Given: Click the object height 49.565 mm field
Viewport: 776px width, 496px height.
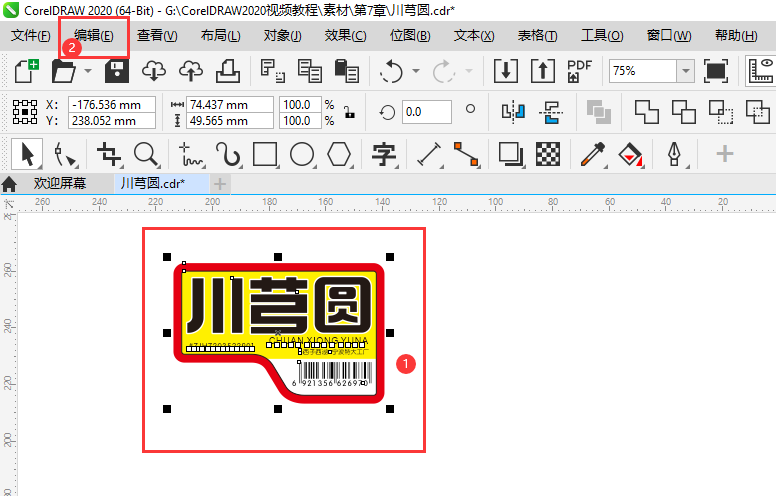Looking at the screenshot, I should pos(230,121).
